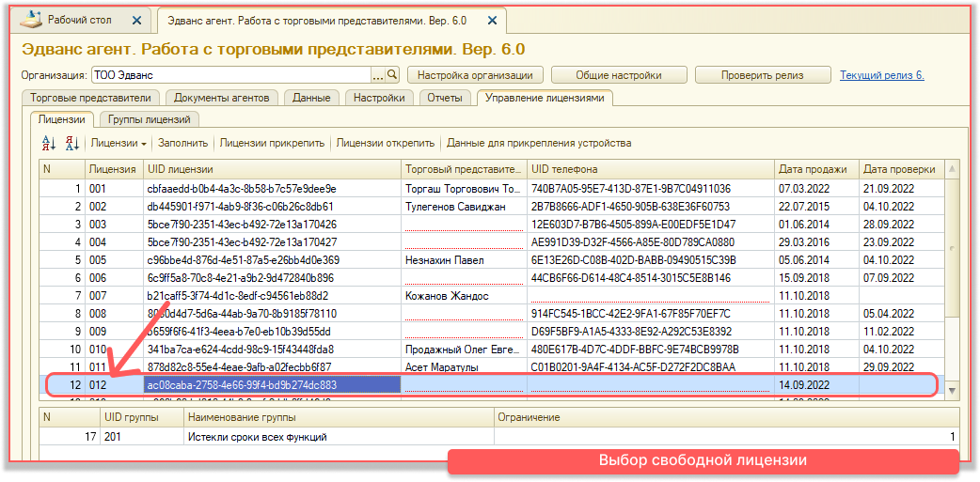Viewport: 980px width, 482px height.
Task: Click Лицензии прикрепить toolbar command
Action: click(x=272, y=143)
